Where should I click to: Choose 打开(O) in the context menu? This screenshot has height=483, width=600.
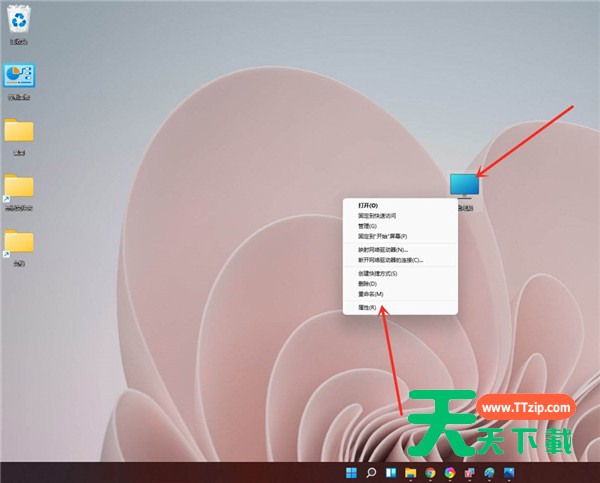point(368,206)
